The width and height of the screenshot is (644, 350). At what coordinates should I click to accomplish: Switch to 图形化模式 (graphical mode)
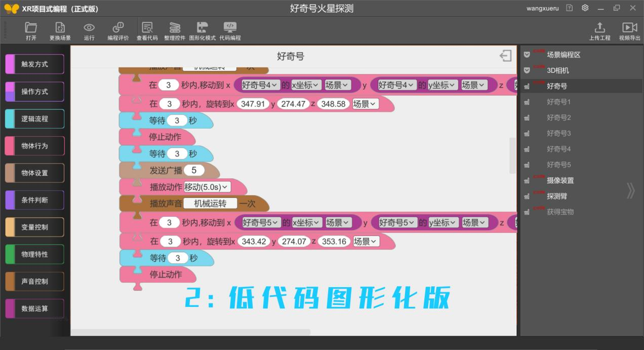[203, 30]
